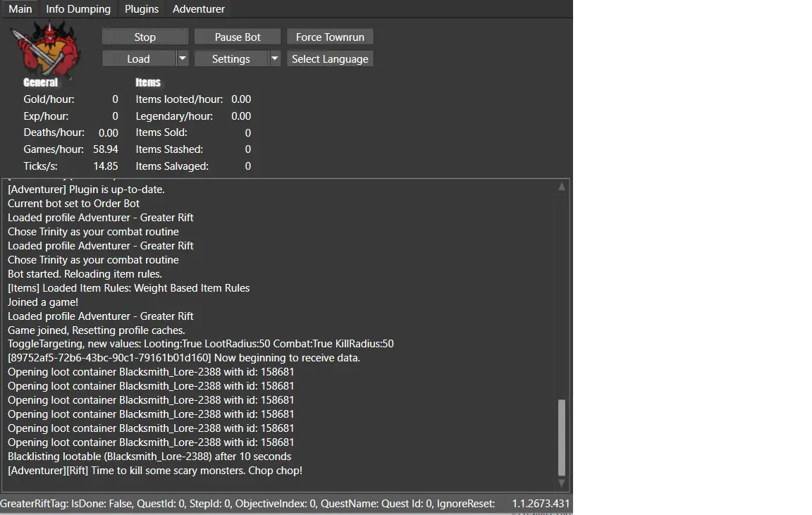Expand the Load dropdown arrow

point(183,58)
